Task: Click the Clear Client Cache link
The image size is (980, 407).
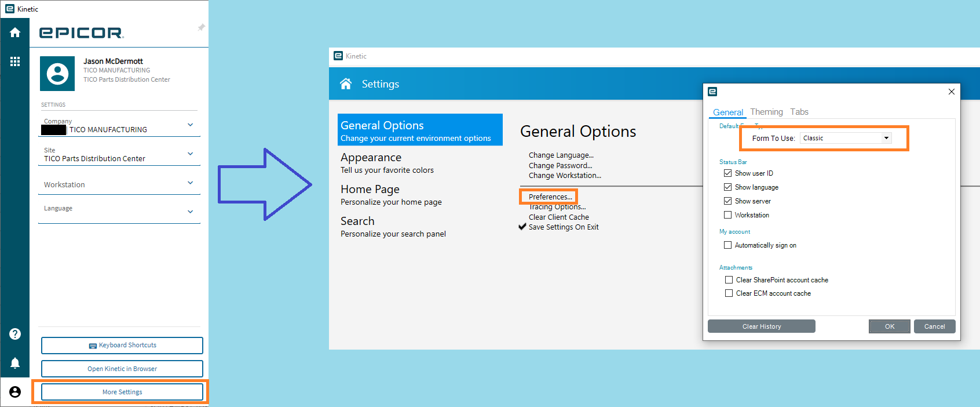Action: click(x=559, y=217)
